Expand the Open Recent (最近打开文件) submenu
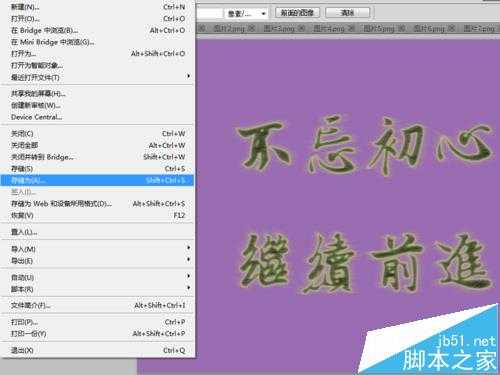 (97, 77)
